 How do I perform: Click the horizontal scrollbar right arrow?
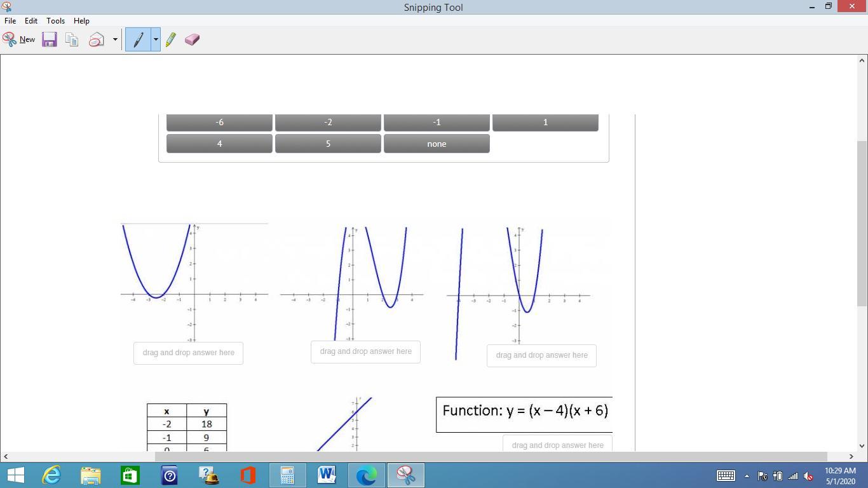(851, 456)
